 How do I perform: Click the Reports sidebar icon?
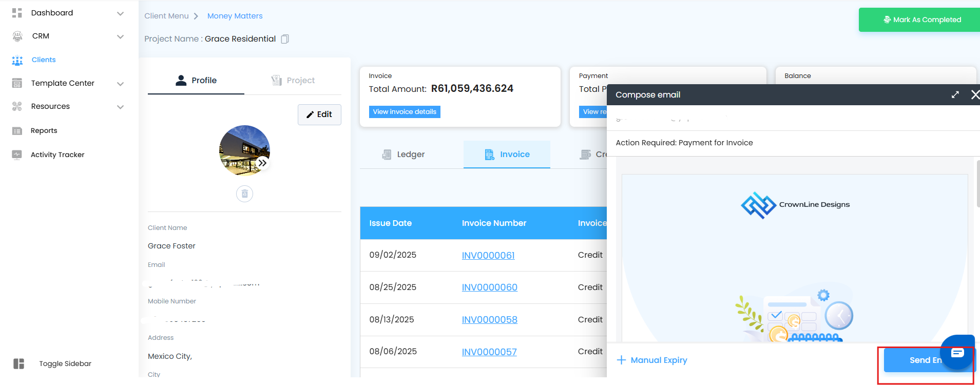pyautogui.click(x=17, y=131)
